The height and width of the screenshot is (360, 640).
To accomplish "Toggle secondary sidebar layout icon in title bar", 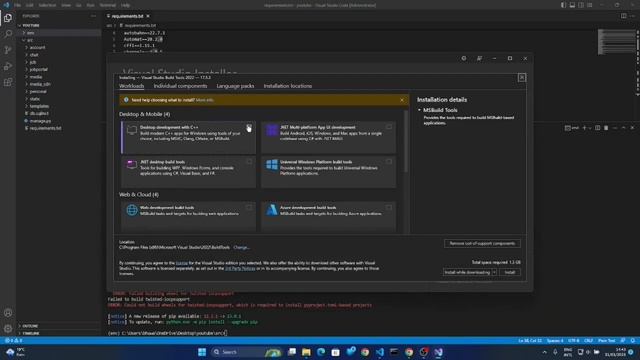I will tap(581, 5).
